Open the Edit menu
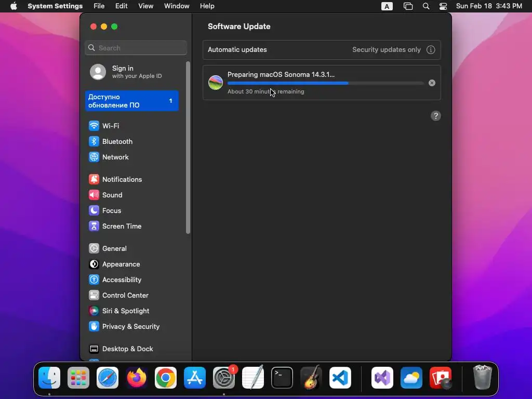 [121, 6]
